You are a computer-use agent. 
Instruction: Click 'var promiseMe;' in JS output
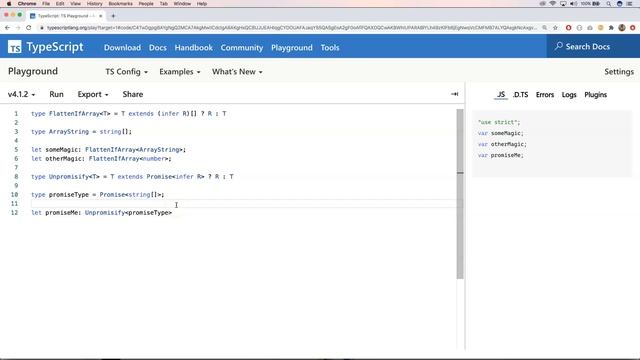[500, 155]
